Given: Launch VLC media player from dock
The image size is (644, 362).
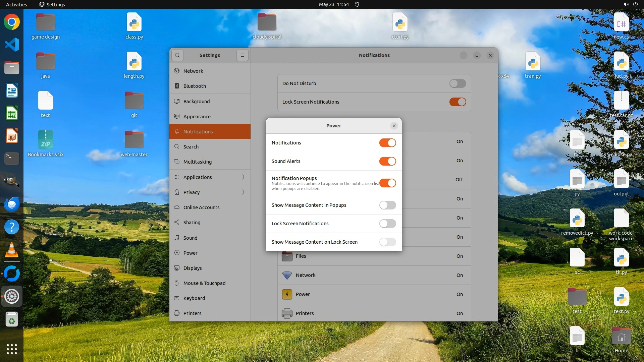Looking at the screenshot, I should coord(12,250).
